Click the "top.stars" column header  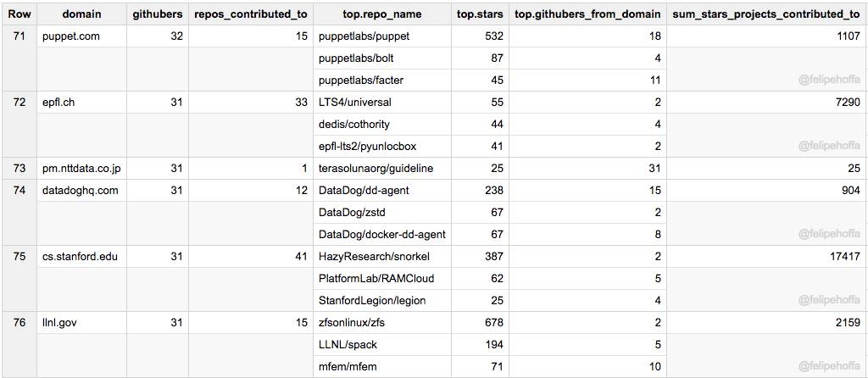tap(480, 14)
